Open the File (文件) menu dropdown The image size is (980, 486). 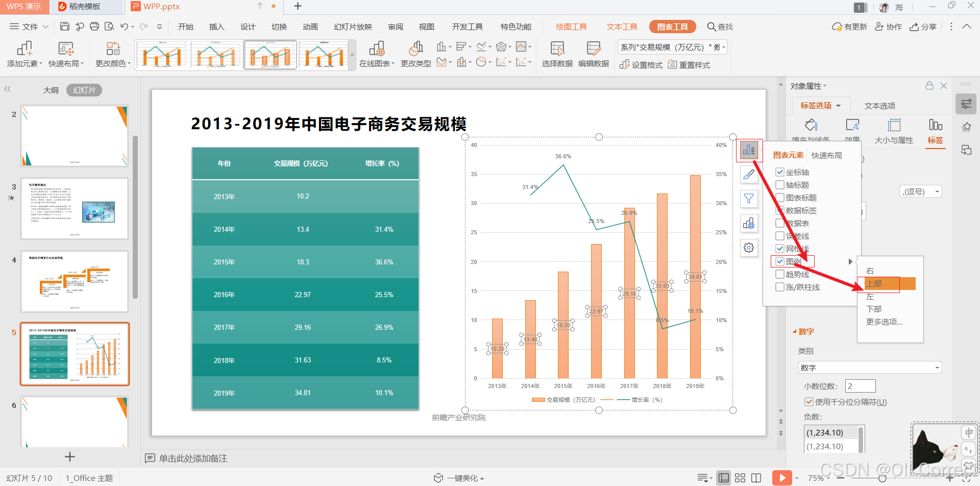pos(29,27)
